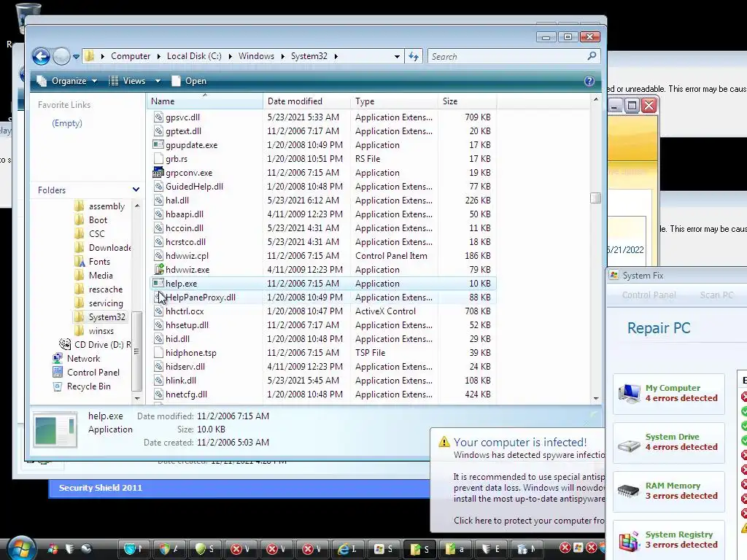This screenshot has height=560, width=747.
Task: Expand the breadcrumb arrow after Windows
Action: coord(282,56)
